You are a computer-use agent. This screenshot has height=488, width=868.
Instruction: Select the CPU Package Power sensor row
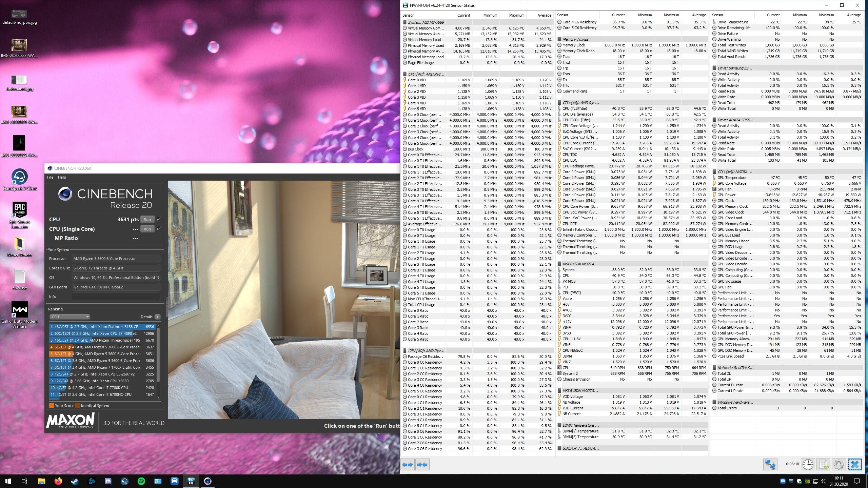pyautogui.click(x=632, y=166)
